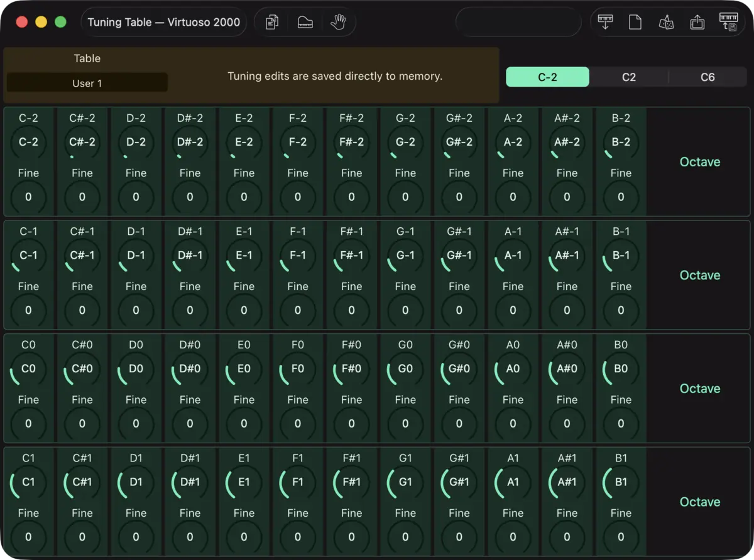Open the Table selector showing User 1
The image size is (754, 560).
click(x=87, y=83)
